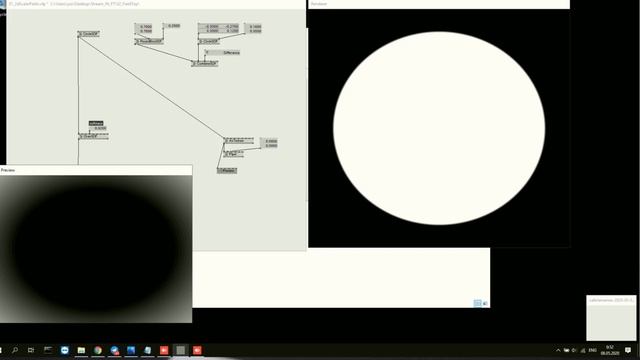Open File Explorer from taskbar
This screenshot has width=640, height=360.
point(81,350)
